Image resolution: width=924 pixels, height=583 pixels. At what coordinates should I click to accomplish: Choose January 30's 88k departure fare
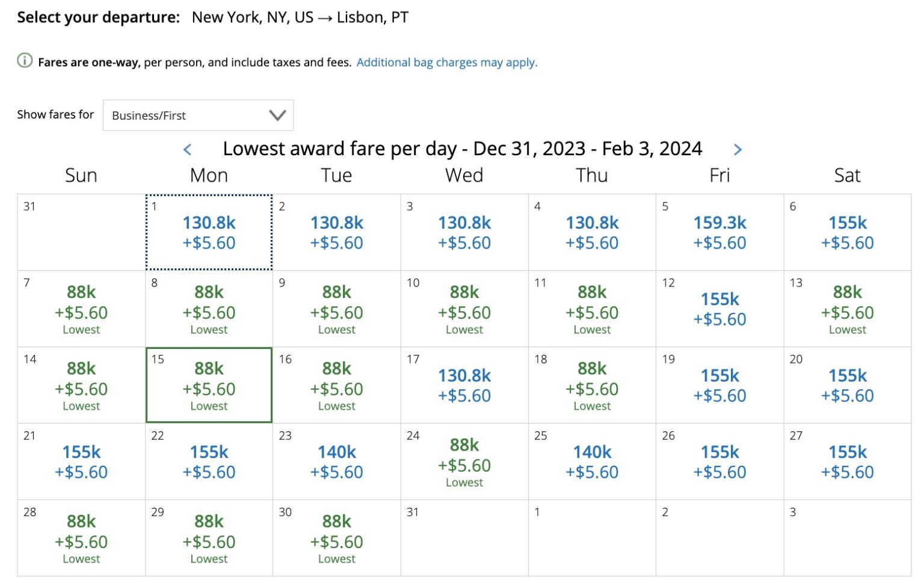(336, 538)
